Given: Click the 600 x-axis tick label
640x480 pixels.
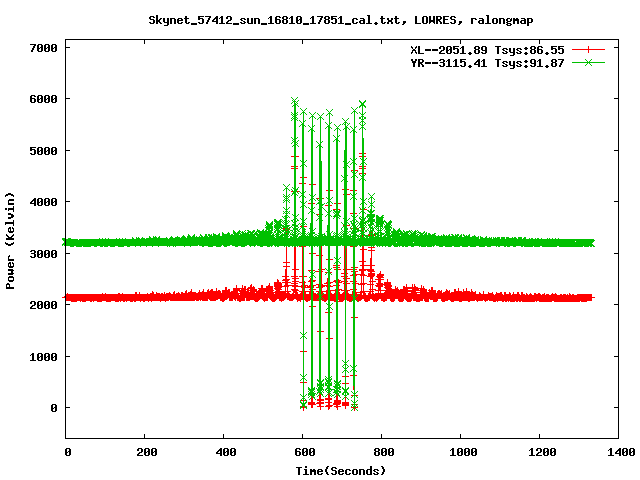Looking at the screenshot, I should click(305, 452).
